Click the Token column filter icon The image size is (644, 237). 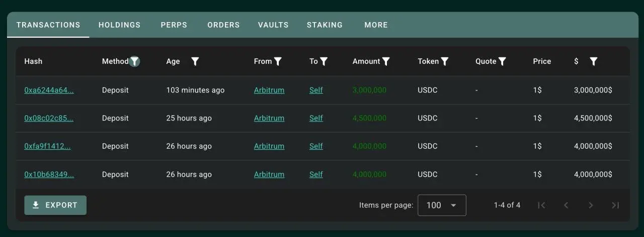coord(445,61)
